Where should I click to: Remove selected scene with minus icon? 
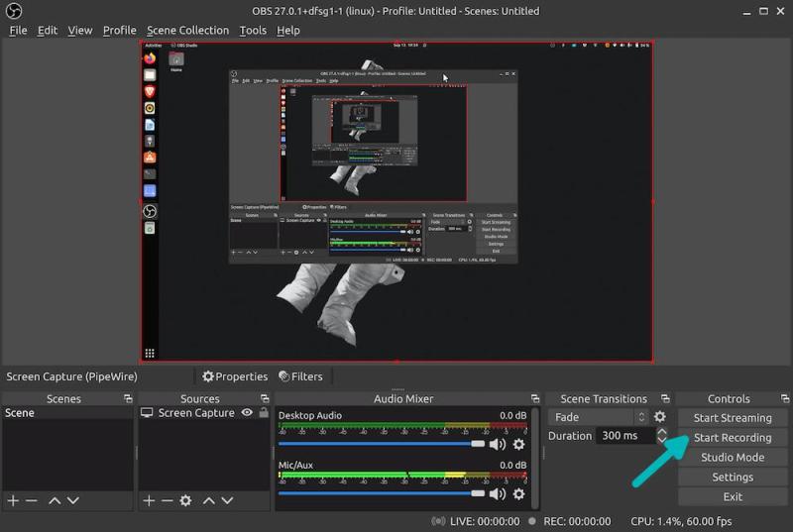[x=32, y=501]
